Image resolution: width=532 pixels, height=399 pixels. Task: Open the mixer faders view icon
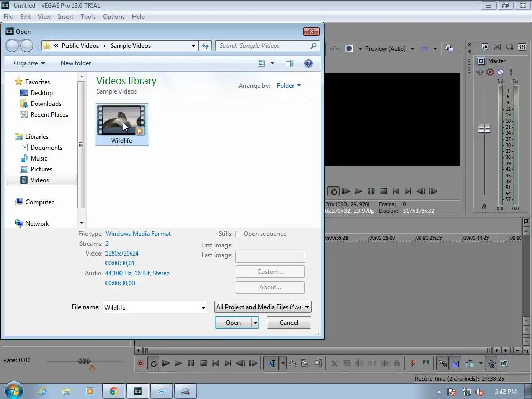point(522,47)
